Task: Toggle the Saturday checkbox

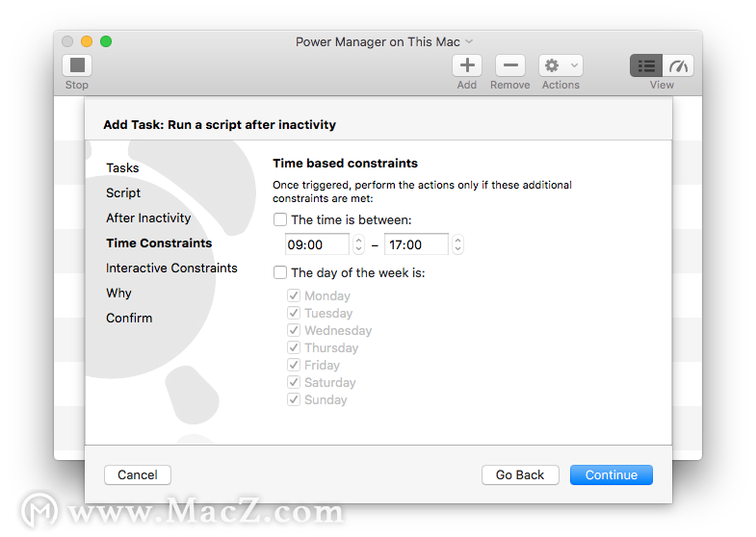Action: [294, 382]
